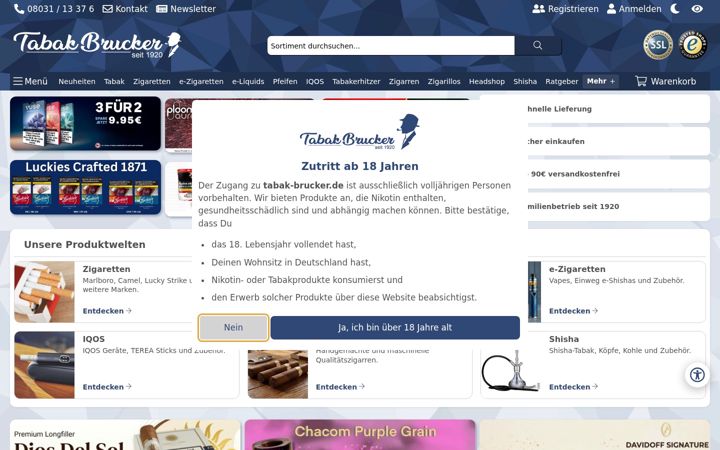
Task: Go to Neuheiten in the navigation
Action: point(77,81)
